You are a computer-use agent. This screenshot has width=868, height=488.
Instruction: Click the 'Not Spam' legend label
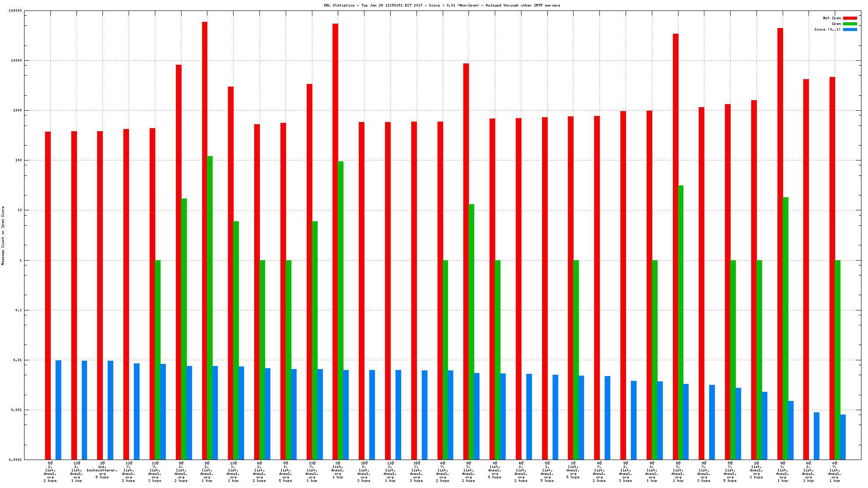point(832,18)
